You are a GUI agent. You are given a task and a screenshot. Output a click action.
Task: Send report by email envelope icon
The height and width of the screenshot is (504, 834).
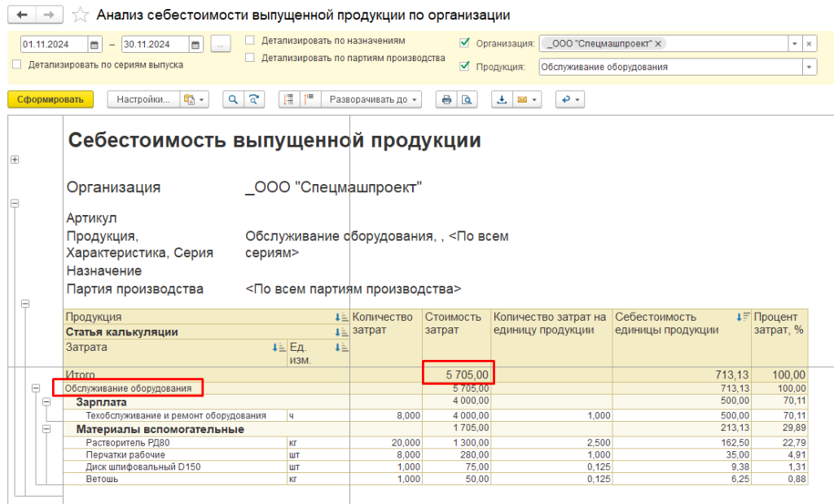click(522, 99)
